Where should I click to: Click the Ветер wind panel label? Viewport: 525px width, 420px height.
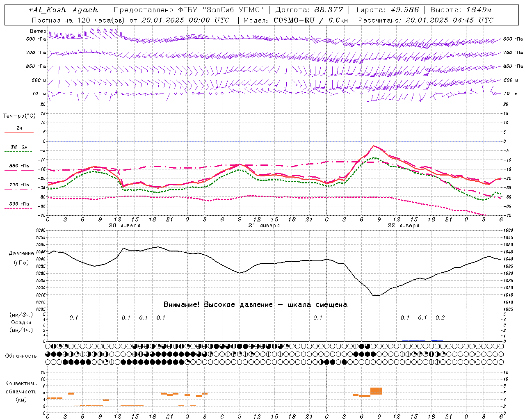[38, 31]
